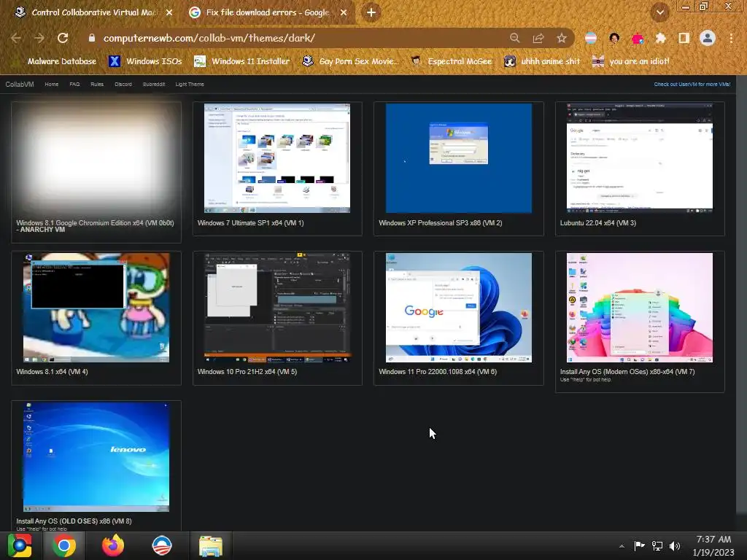Close the Fix file download errors tab
Screen dimensions: 747x560
344,12
